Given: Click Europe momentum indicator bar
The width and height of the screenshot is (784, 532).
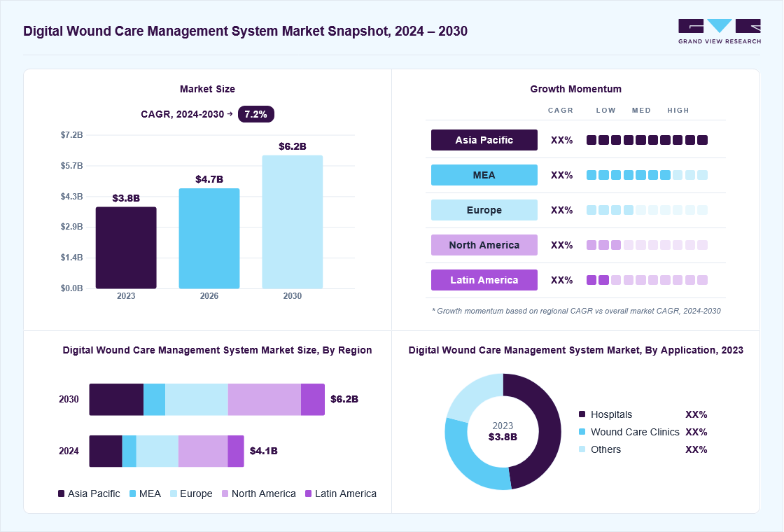Looking at the screenshot, I should (x=647, y=210).
